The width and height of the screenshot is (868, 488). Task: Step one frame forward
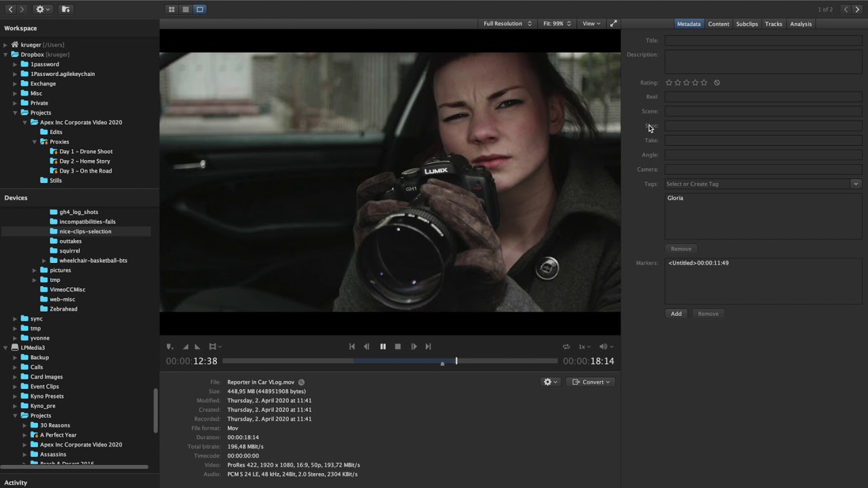(x=414, y=346)
